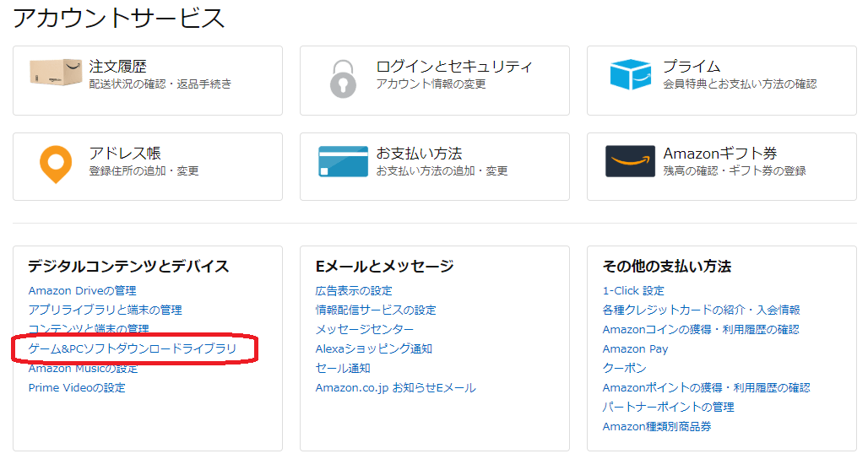Image resolution: width=868 pixels, height=459 pixels.
Task: Open 1-Click 設定 link
Action: pos(633,291)
